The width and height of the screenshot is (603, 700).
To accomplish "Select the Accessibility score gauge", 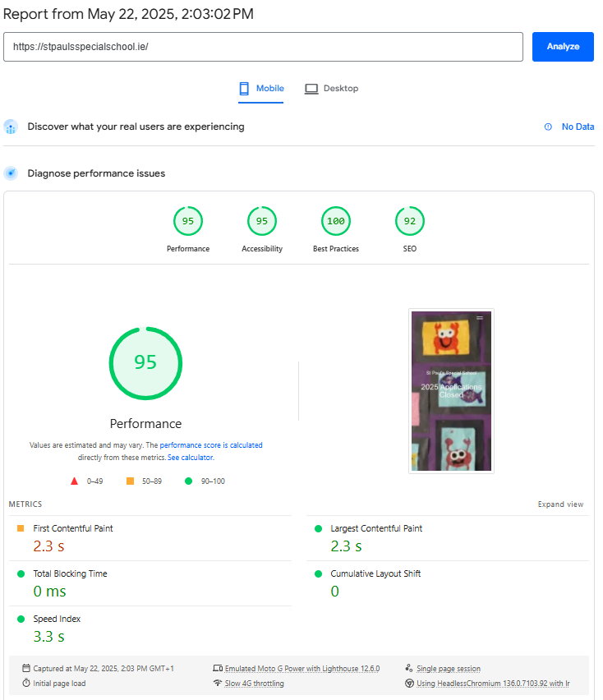I will point(262,221).
